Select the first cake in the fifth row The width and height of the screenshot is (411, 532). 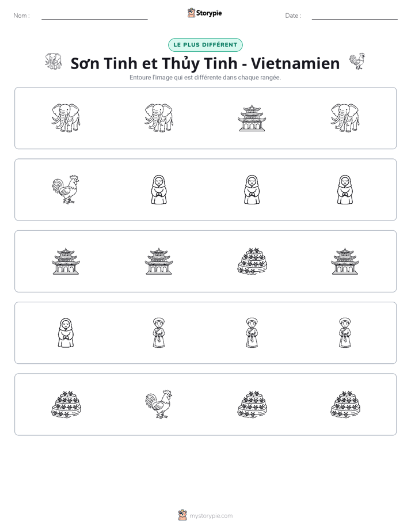pos(66,404)
